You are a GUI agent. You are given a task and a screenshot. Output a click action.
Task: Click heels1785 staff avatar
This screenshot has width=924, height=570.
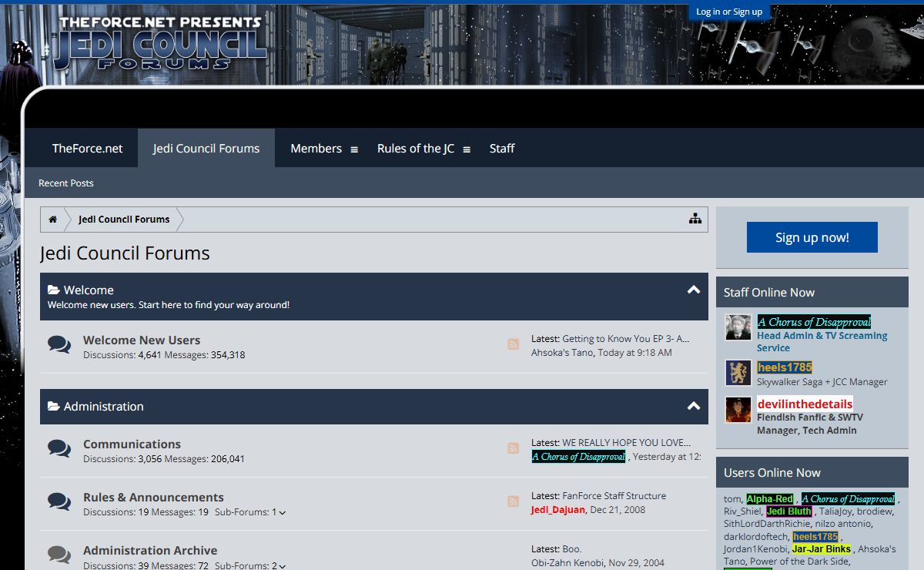point(738,373)
